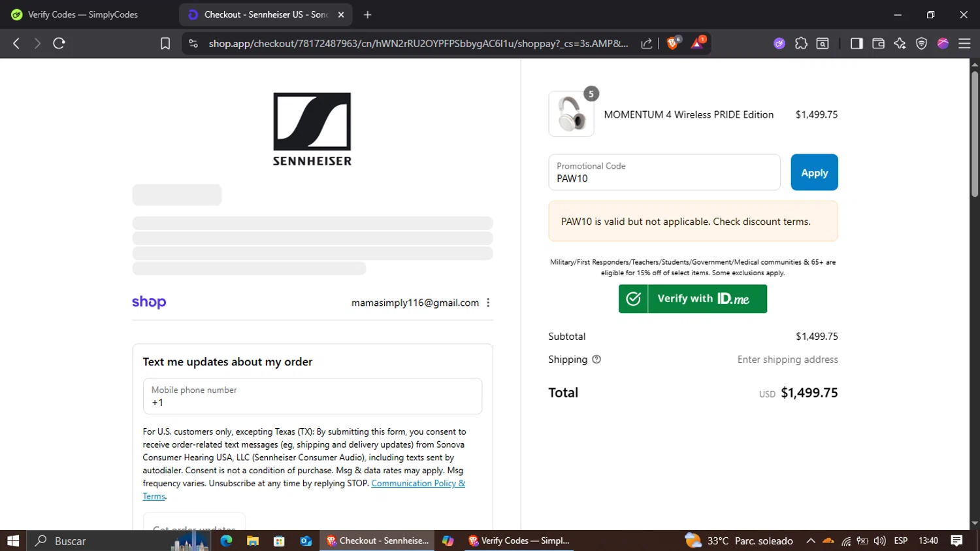Click MOMENTUM 4 Wireless PRIDE Edition name

coord(689,114)
